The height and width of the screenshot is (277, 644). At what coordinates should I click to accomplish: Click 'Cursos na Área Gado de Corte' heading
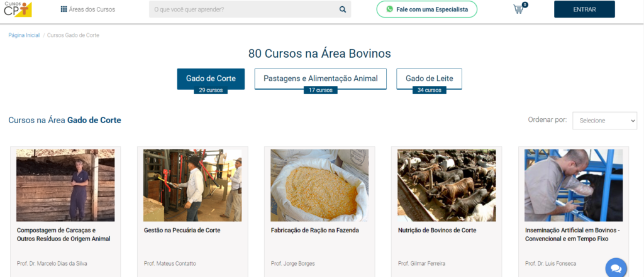[65, 120]
